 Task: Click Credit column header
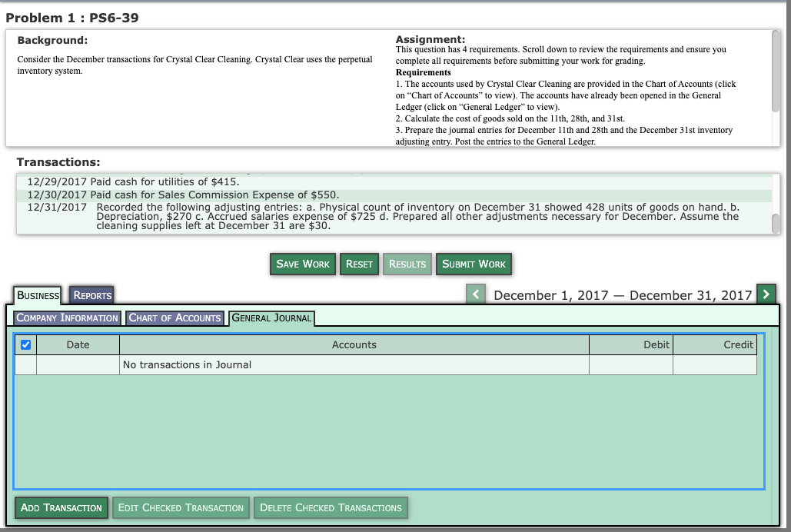pos(715,344)
